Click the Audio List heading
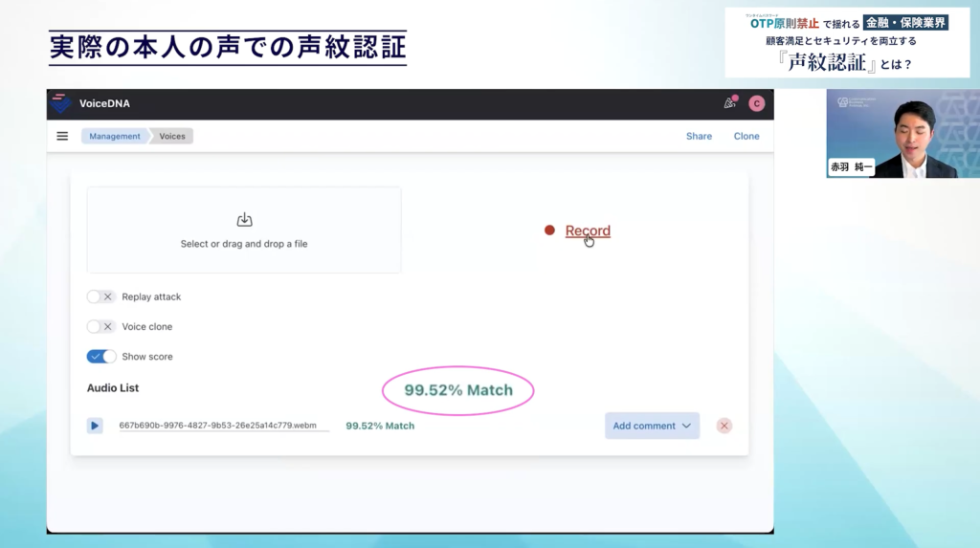The width and height of the screenshot is (980, 548). [113, 388]
